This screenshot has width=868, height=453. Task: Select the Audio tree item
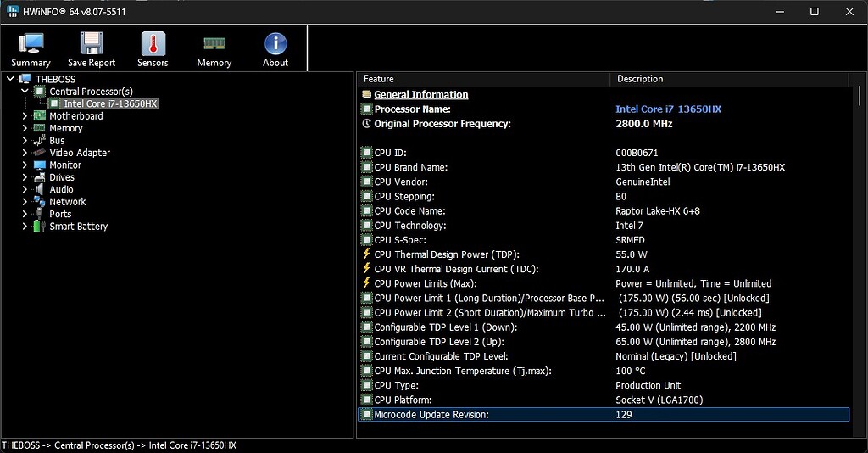(61, 189)
